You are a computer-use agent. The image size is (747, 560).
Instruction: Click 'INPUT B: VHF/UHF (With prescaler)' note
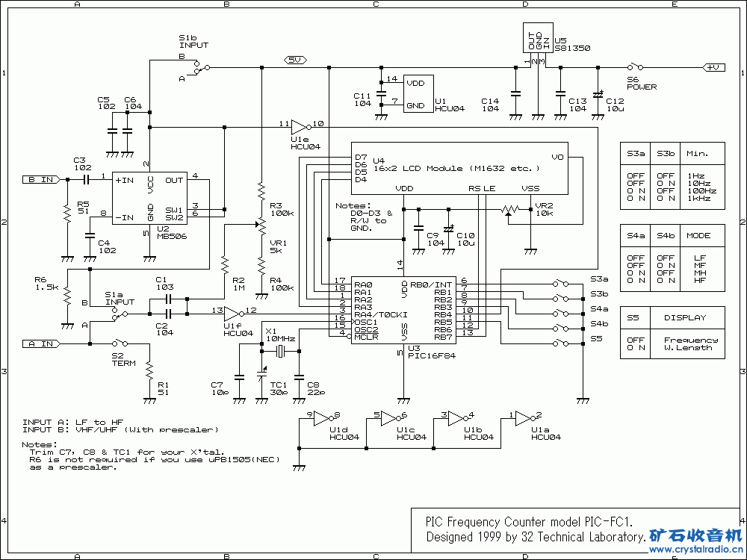(x=120, y=429)
